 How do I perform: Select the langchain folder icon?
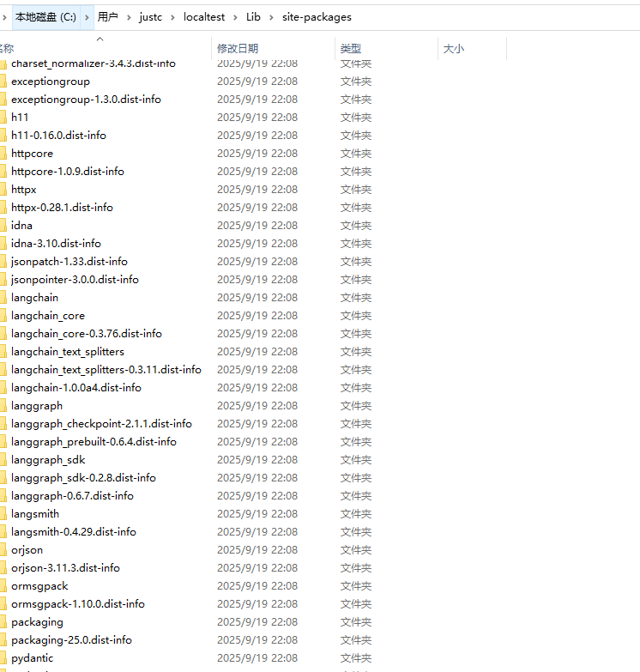[x=3, y=298]
